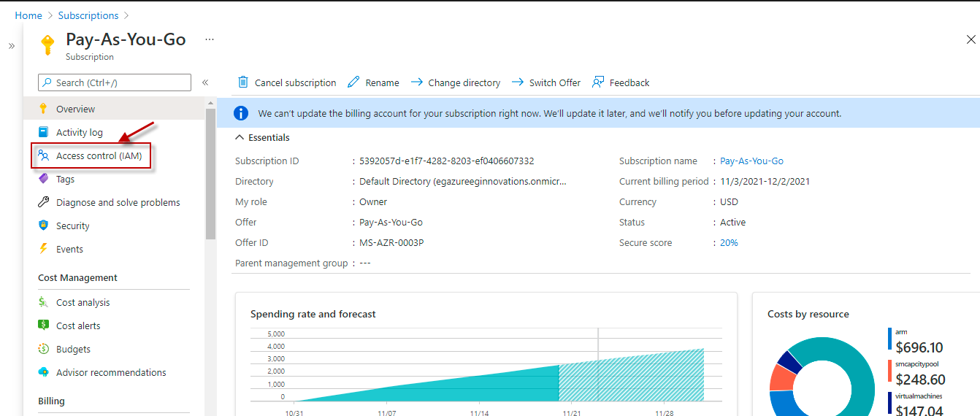Go to Subscriptions breadcrumb
Image resolution: width=980 pixels, height=416 pixels.
click(x=88, y=15)
